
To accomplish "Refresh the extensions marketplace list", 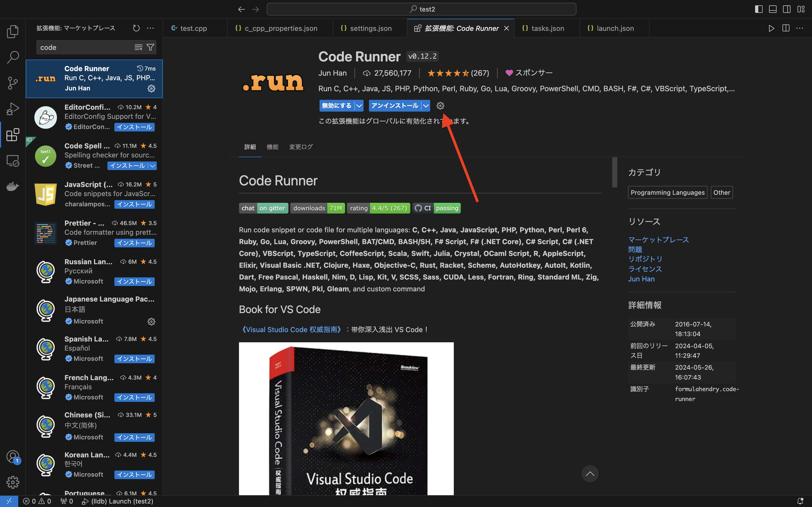I will coord(136,28).
